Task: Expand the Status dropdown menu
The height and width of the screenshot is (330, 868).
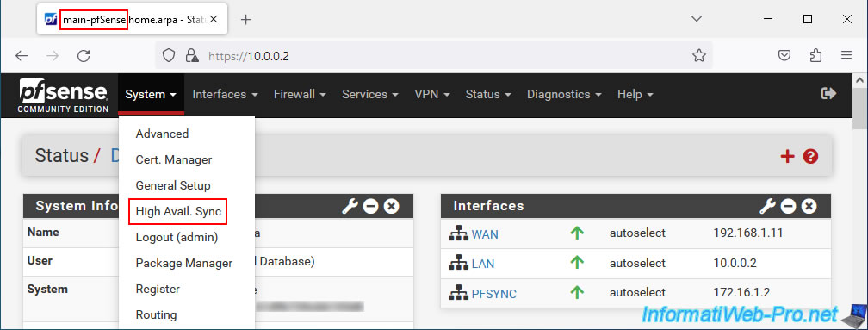Action: click(x=489, y=95)
